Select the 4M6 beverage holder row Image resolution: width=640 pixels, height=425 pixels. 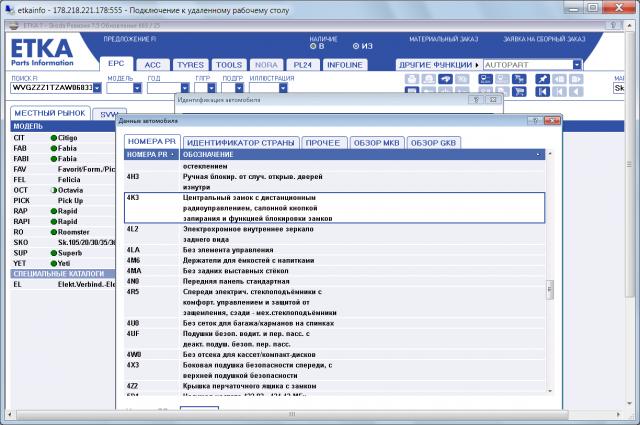[335, 260]
